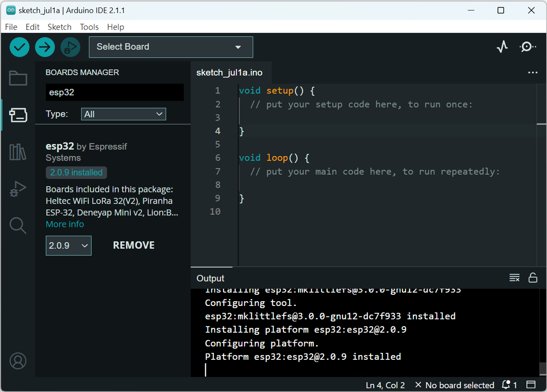Open the Select Board dropdown

point(168,47)
